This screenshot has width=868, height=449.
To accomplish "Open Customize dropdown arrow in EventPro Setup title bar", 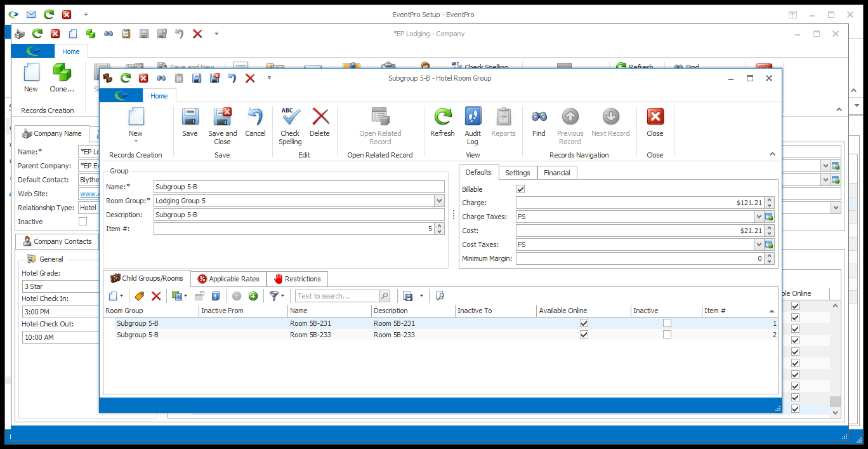I will coord(86,14).
